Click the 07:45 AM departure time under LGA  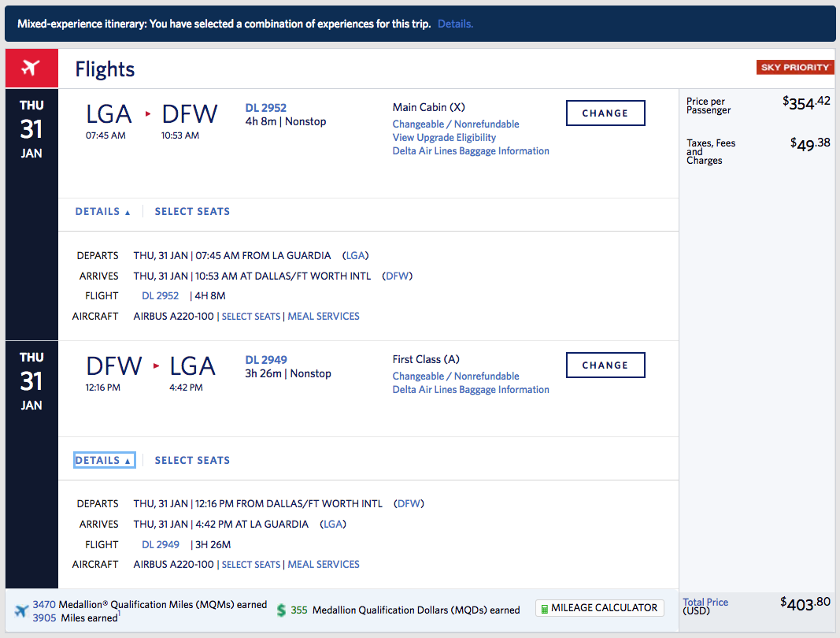point(105,135)
